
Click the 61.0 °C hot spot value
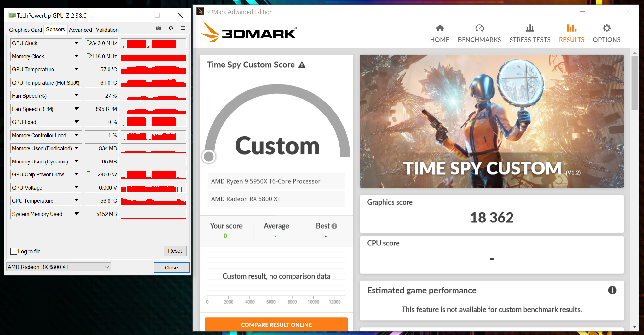point(101,82)
